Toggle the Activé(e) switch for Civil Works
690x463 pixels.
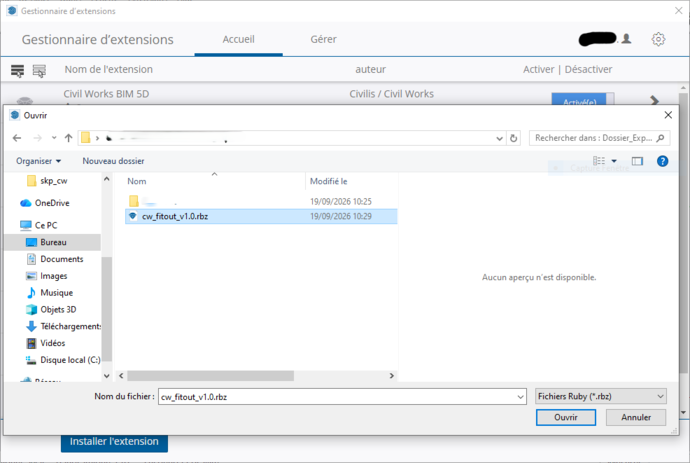click(583, 99)
